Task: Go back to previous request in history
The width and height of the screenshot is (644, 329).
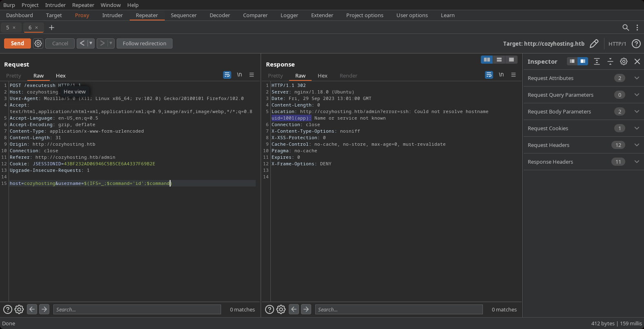Action: (x=82, y=43)
